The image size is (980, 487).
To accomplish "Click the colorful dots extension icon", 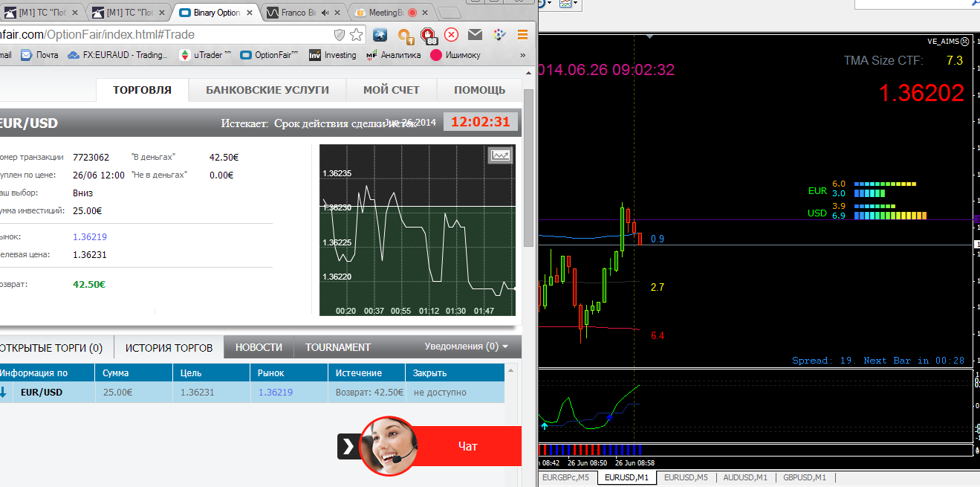I will (499, 34).
